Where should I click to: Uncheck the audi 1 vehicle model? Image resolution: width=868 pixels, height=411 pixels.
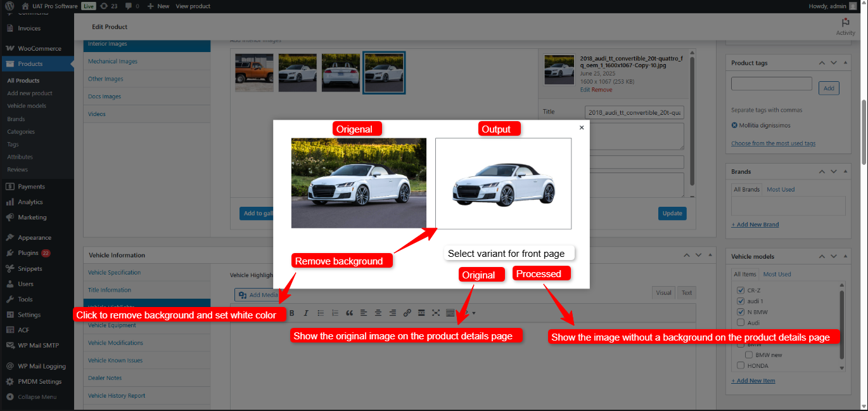coord(741,301)
